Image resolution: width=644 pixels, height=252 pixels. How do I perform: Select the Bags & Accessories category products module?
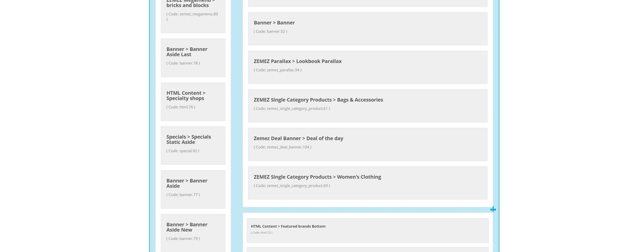(368, 106)
